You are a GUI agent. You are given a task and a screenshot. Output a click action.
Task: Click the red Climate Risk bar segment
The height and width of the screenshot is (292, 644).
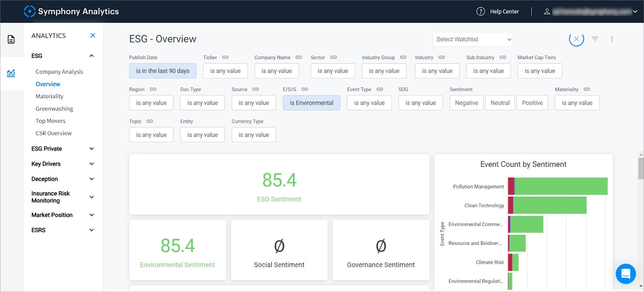[x=510, y=262]
